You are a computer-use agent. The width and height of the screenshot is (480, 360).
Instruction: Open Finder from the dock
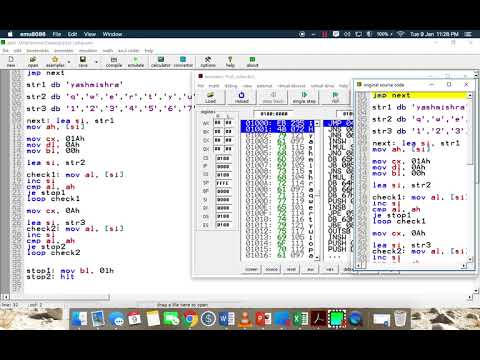point(79,319)
